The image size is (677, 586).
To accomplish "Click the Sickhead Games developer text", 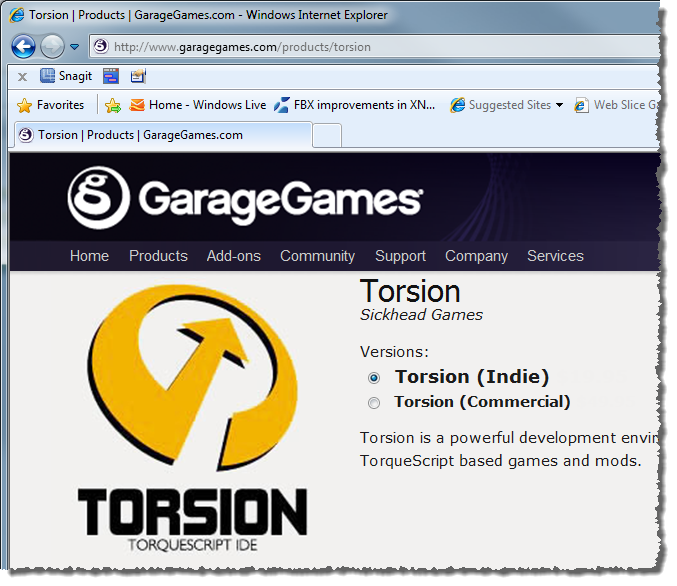I will point(421,315).
